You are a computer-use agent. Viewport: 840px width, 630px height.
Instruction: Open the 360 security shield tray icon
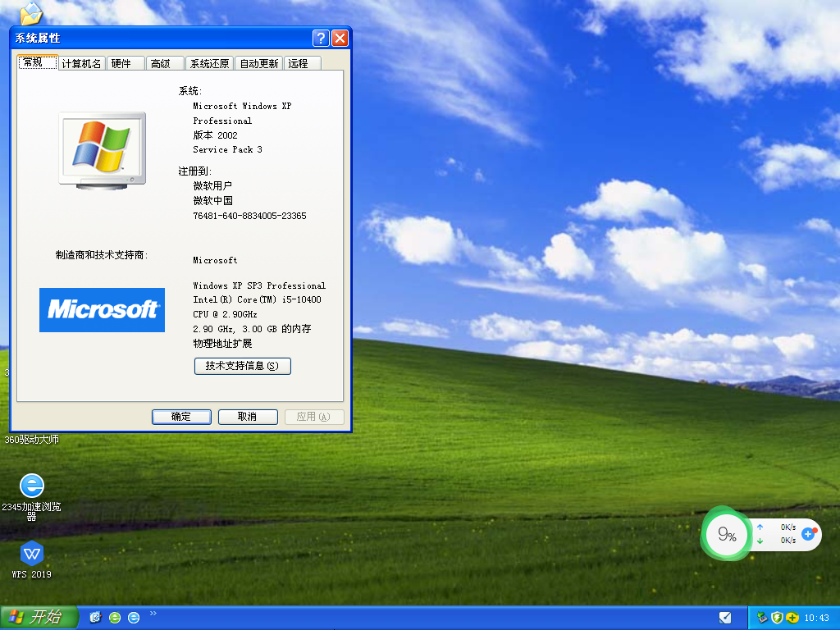click(x=776, y=618)
